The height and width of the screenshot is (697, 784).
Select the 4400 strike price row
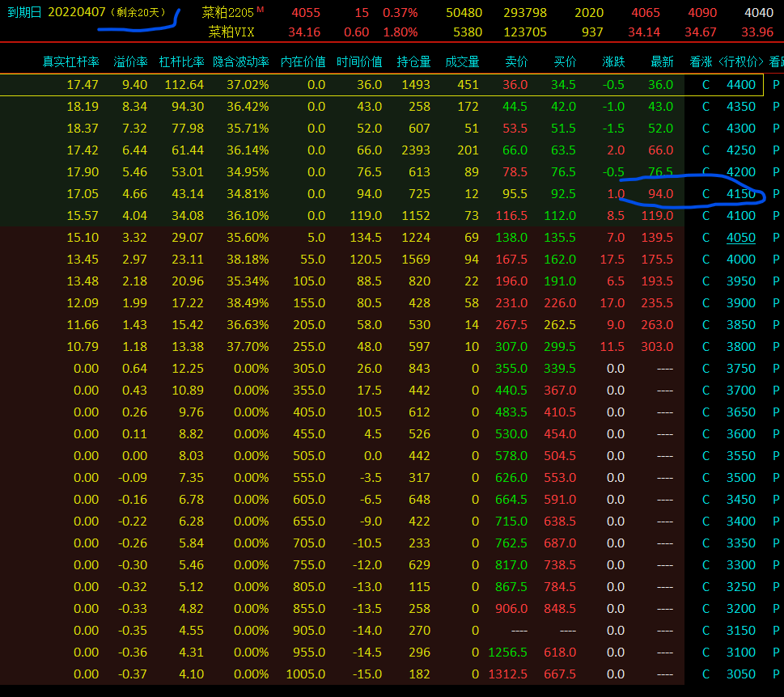[x=740, y=85]
